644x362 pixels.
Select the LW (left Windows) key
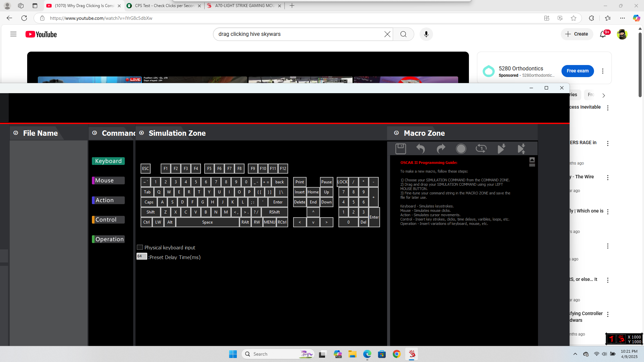tap(158, 222)
